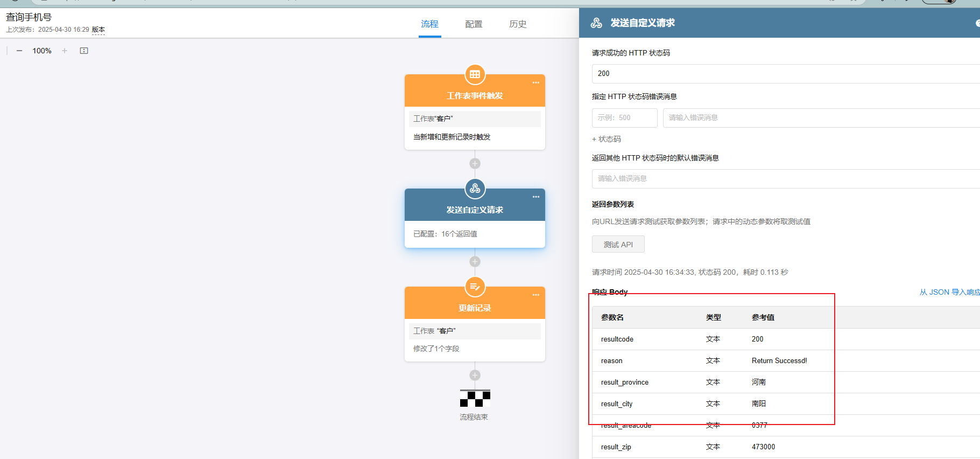Image resolution: width=980 pixels, height=459 pixels.
Task: Add node below the update record node
Action: coord(475,375)
